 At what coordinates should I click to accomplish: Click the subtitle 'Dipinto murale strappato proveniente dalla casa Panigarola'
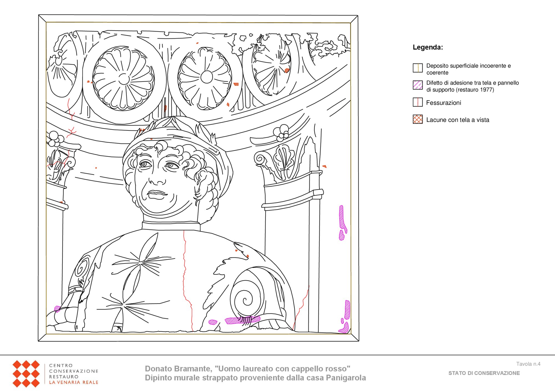click(255, 378)
